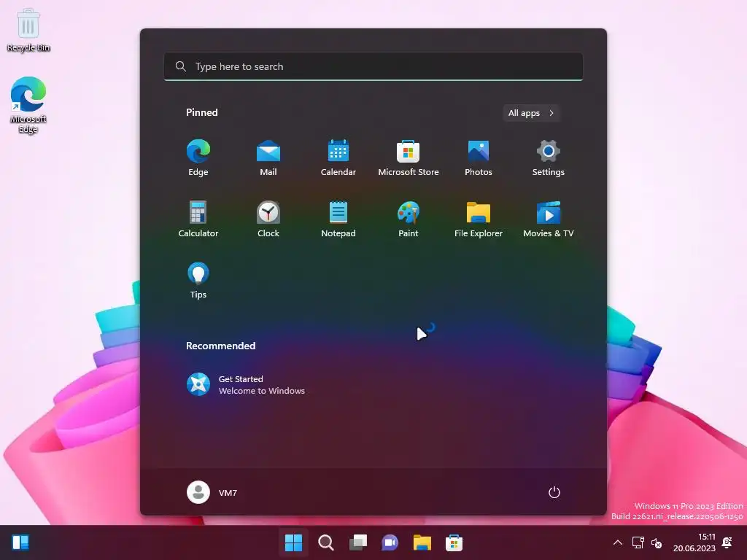Open the Photos app
This screenshot has width=747, height=560.
[479, 158]
